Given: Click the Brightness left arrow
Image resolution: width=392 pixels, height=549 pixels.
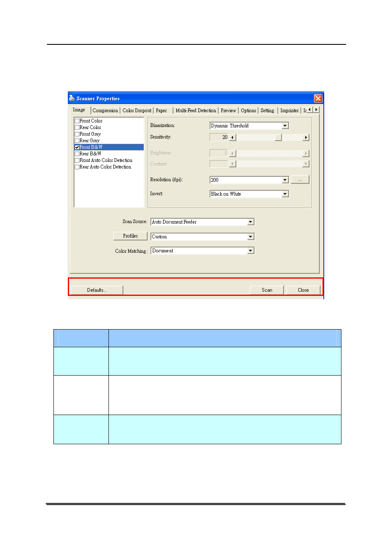Looking at the screenshot, I should (x=233, y=153).
